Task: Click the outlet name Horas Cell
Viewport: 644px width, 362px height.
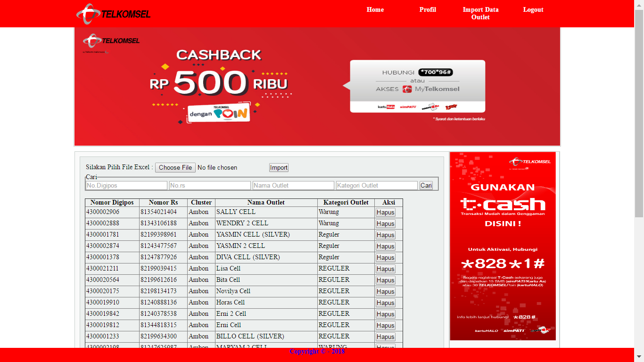Action: click(231, 303)
